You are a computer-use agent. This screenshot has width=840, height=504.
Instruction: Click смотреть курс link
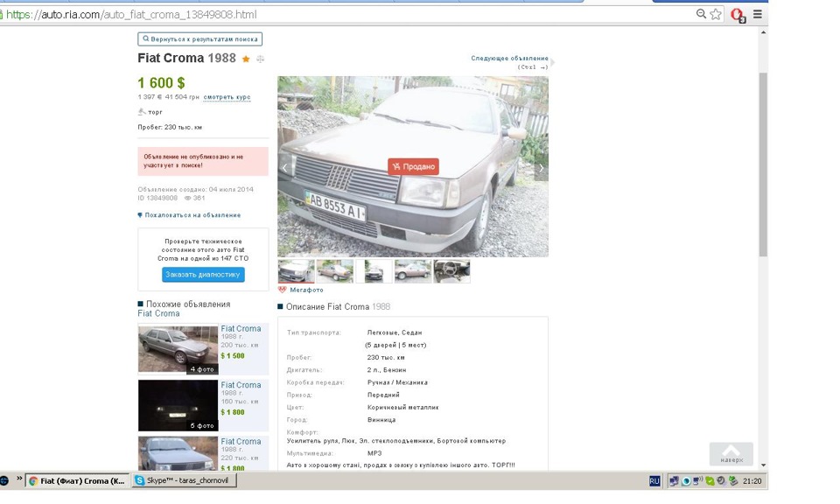pos(227,97)
